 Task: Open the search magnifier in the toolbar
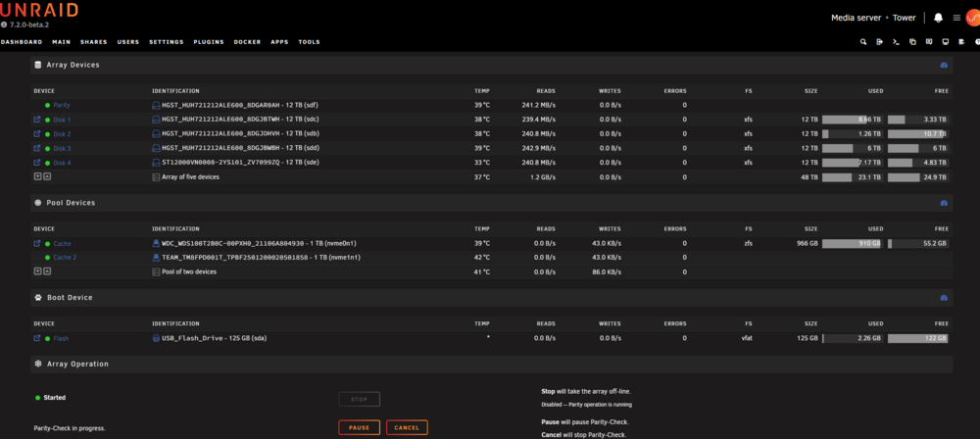tap(863, 42)
